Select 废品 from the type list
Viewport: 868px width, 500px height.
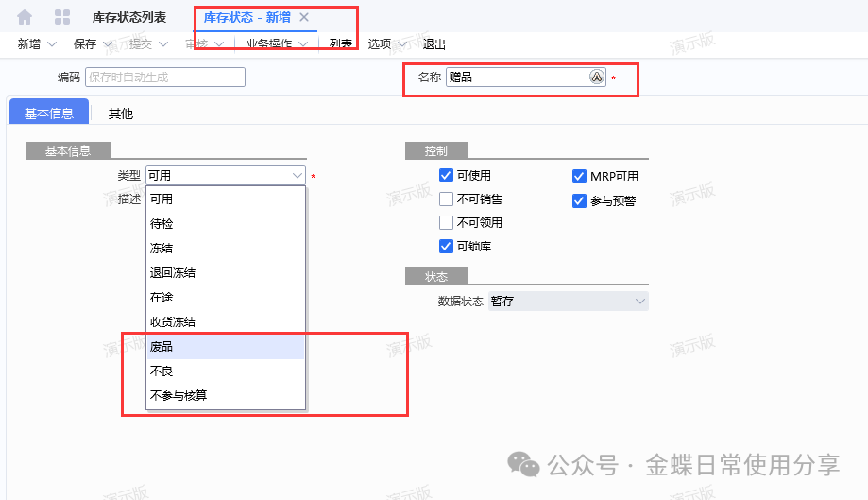click(162, 347)
